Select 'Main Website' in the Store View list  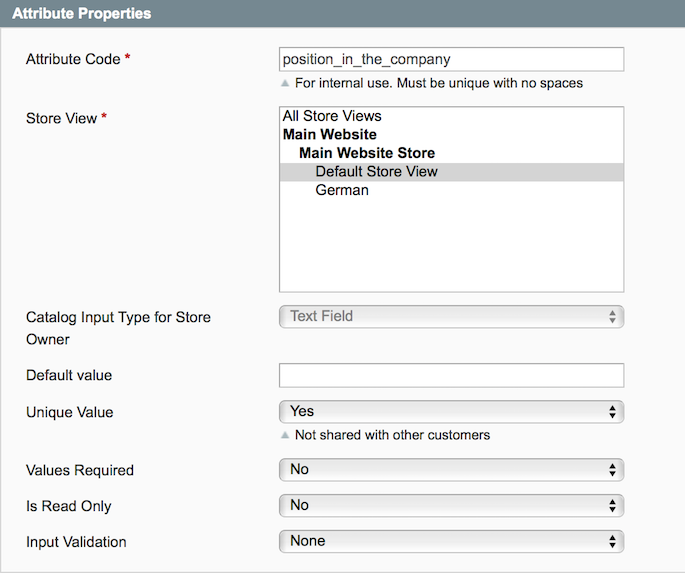(x=330, y=134)
